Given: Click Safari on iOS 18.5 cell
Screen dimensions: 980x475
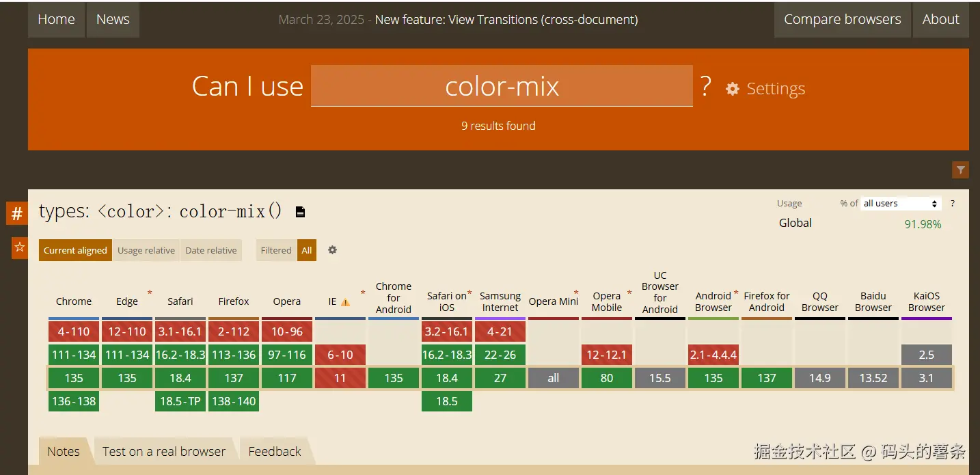Looking at the screenshot, I should pyautogui.click(x=447, y=401).
